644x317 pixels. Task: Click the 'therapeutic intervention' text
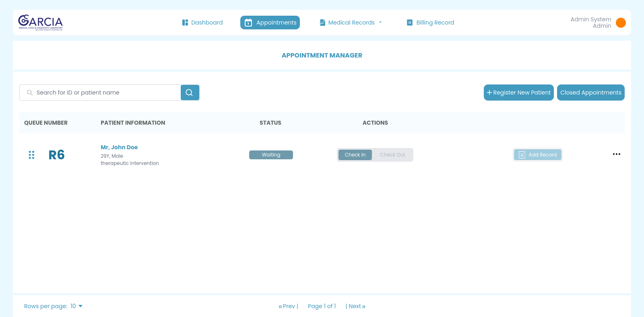(130, 163)
